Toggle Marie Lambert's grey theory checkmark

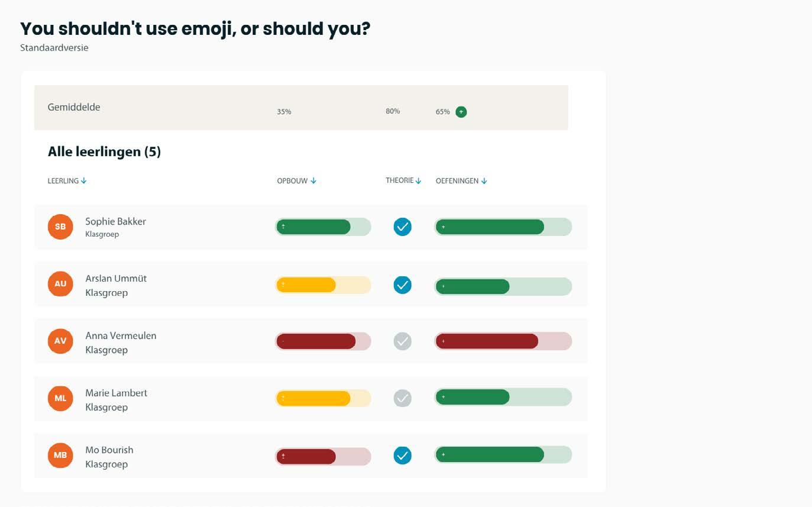point(402,398)
